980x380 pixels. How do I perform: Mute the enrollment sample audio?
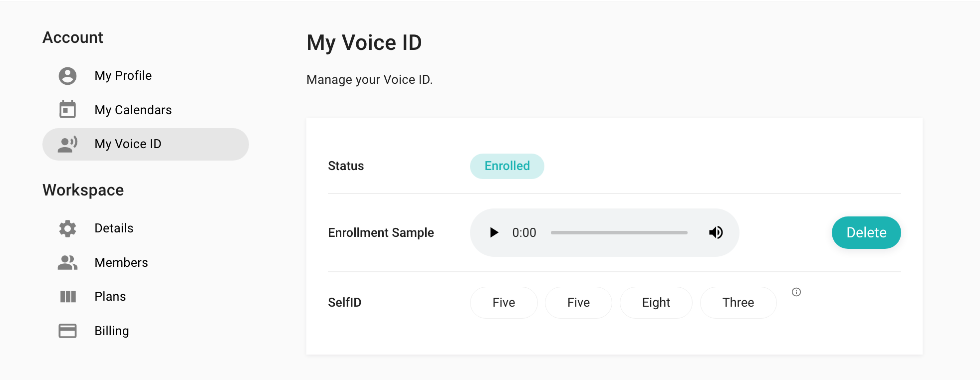[716, 232]
